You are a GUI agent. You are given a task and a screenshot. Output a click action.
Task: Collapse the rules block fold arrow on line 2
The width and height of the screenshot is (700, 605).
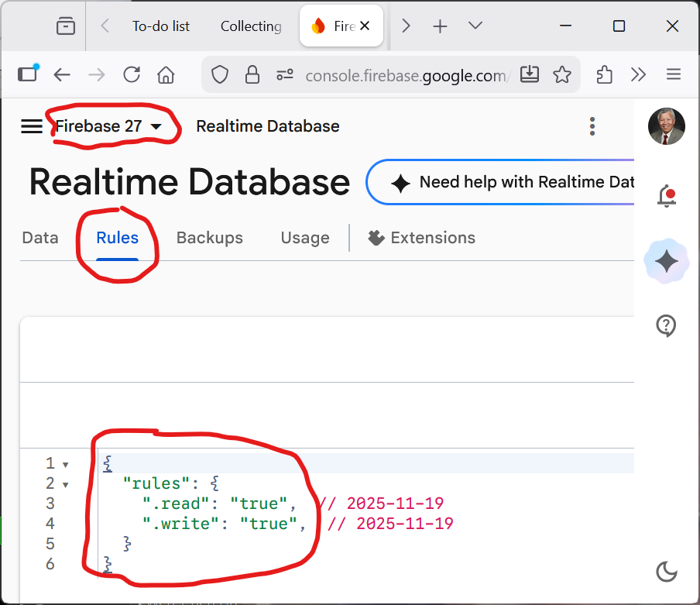65,485
